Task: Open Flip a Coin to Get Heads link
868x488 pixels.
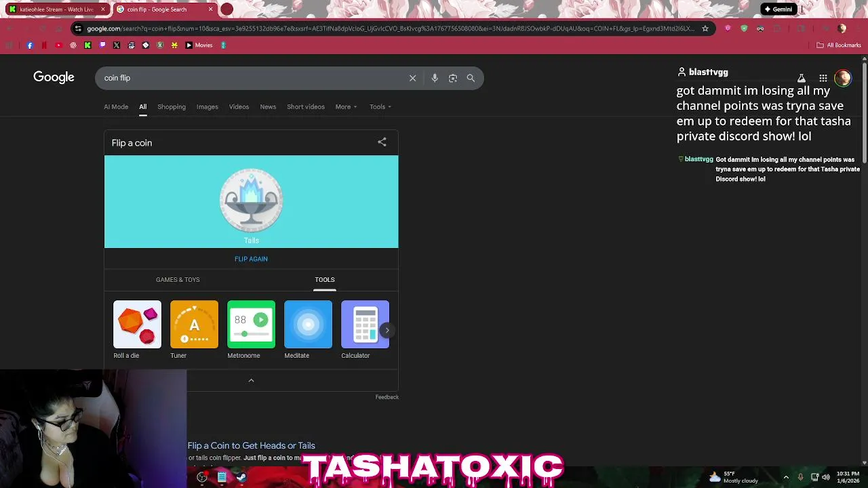Action: pos(252,445)
